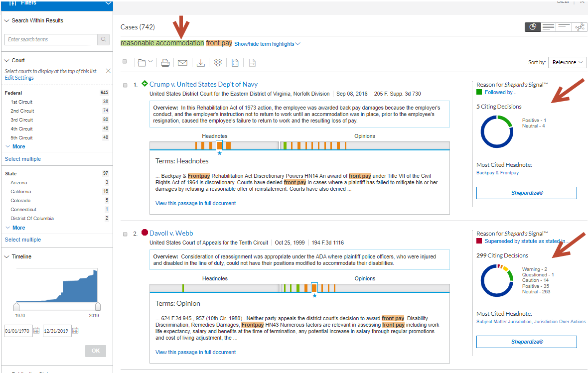The height and width of the screenshot is (373, 588).
Task: Open the end date calendar picker
Action: coord(75,331)
